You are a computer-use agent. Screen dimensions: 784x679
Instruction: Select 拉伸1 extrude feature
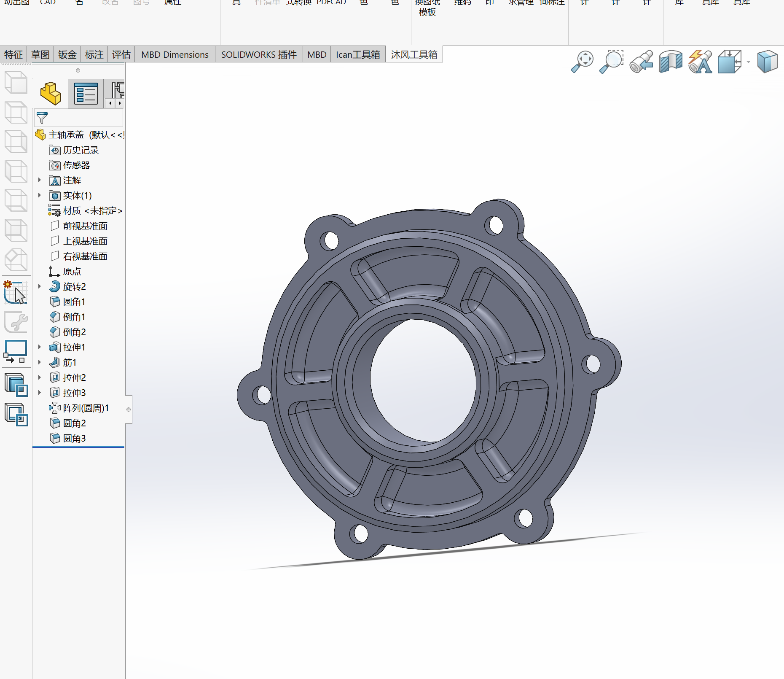pos(67,348)
